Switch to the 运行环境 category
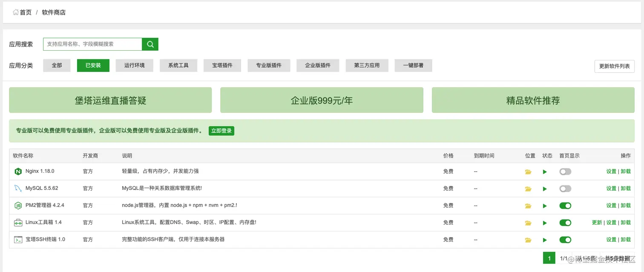The image size is (644, 272). point(135,65)
